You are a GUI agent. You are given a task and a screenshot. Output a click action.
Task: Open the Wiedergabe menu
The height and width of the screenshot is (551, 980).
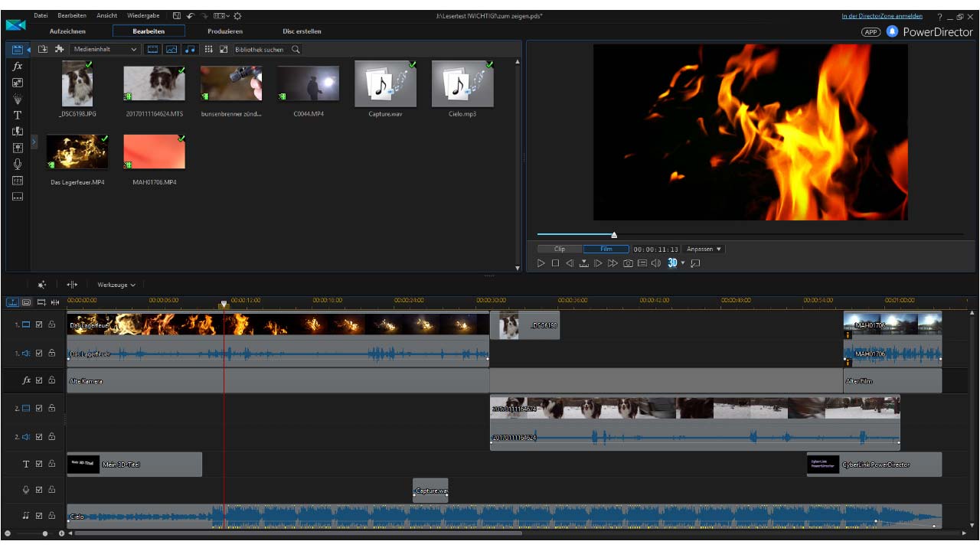(143, 16)
